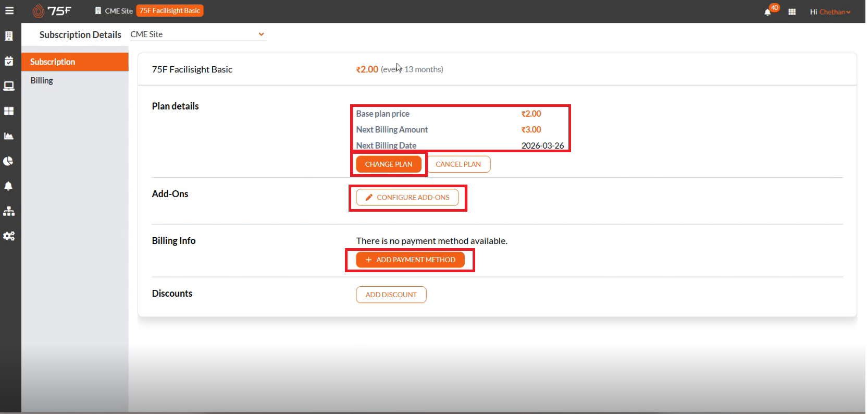Open the gears settings icon in sidebar
The image size is (868, 414).
[x=9, y=236]
